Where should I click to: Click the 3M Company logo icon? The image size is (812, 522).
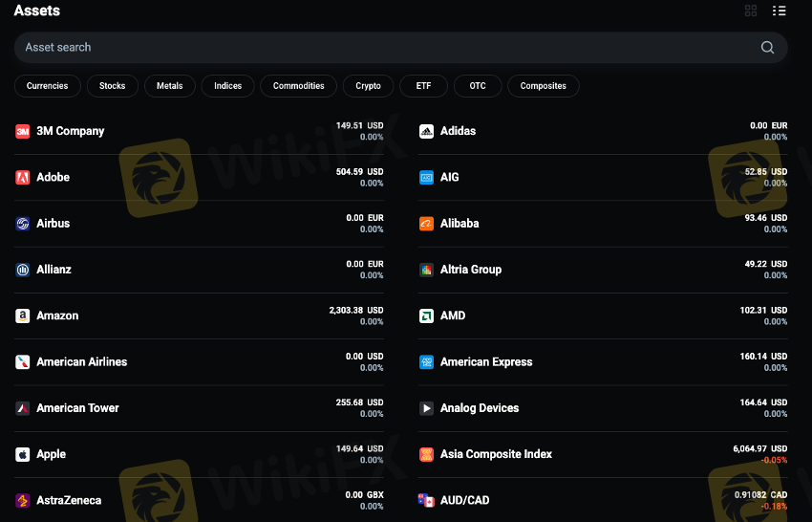pyautogui.click(x=23, y=131)
